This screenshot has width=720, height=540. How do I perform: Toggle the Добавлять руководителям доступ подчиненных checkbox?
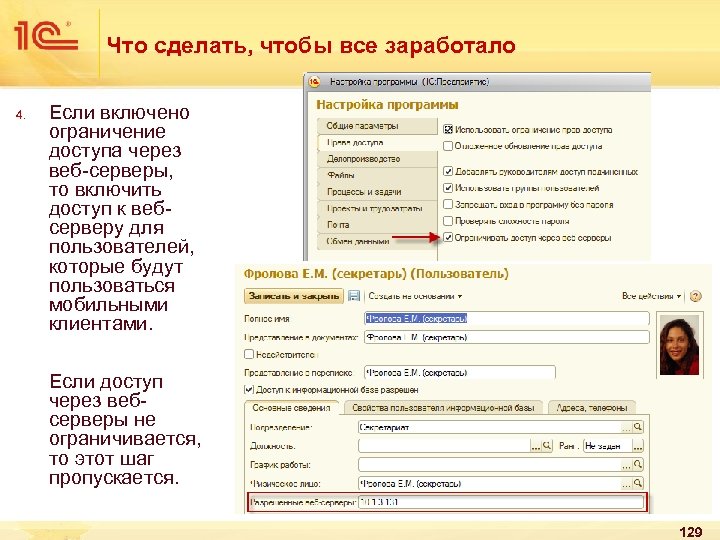(448, 171)
